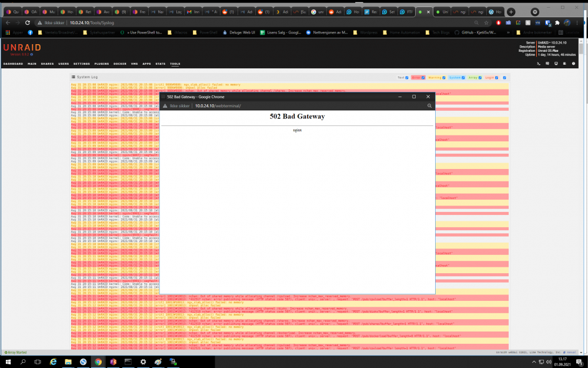The width and height of the screenshot is (588, 368).
Task: Show hidden system tray icons
Action: [x=534, y=362]
